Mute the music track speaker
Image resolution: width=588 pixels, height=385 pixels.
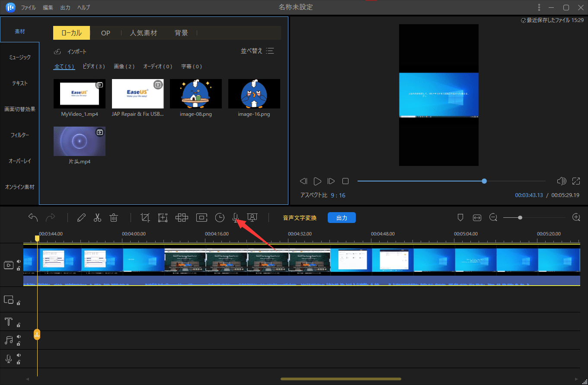(19, 337)
